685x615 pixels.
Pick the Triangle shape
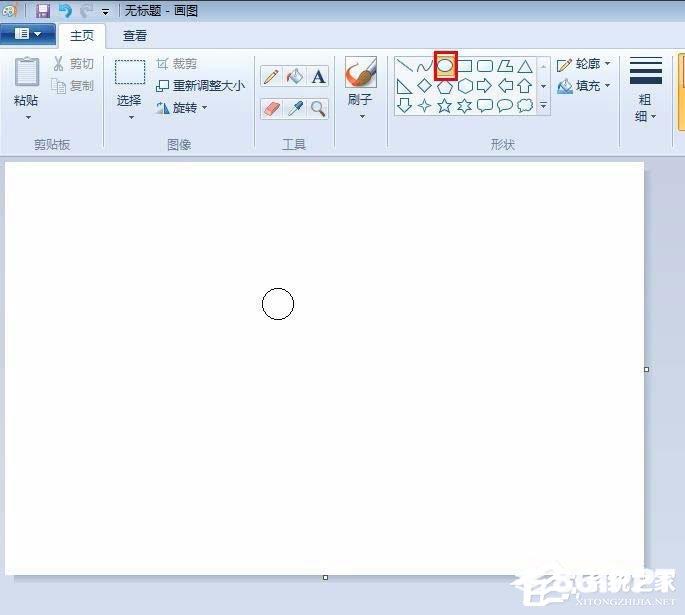[525, 66]
